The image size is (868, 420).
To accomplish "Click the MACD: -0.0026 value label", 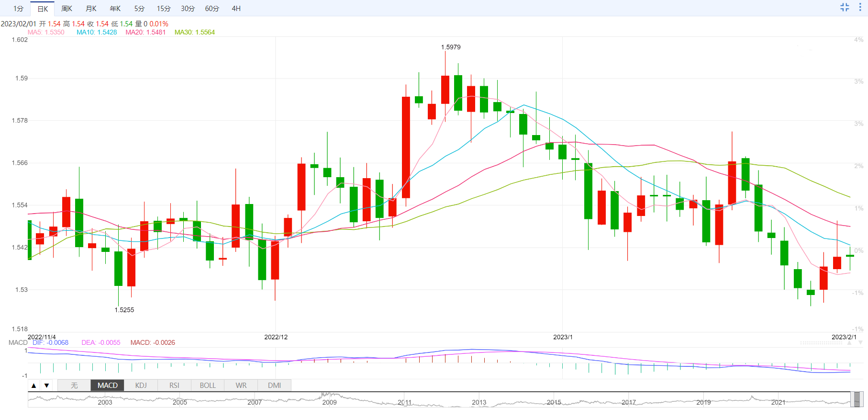I will click(153, 342).
